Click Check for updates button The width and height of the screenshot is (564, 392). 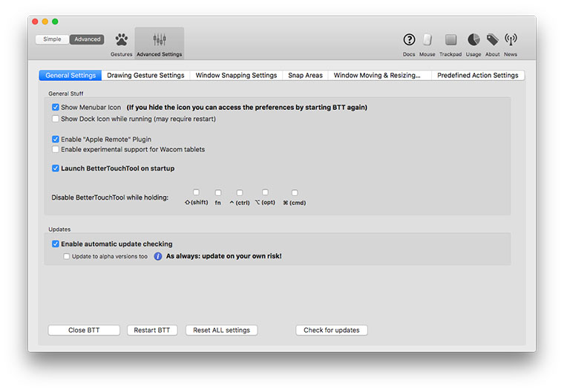332,330
